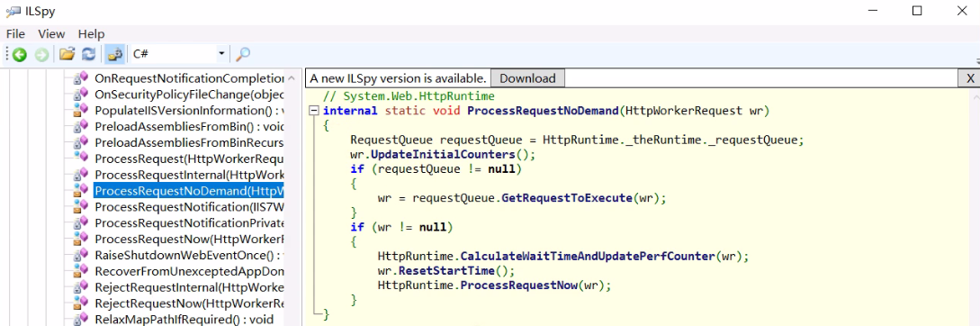Dismiss update banner with X button
Image resolution: width=980 pixels, height=326 pixels.
(970, 78)
